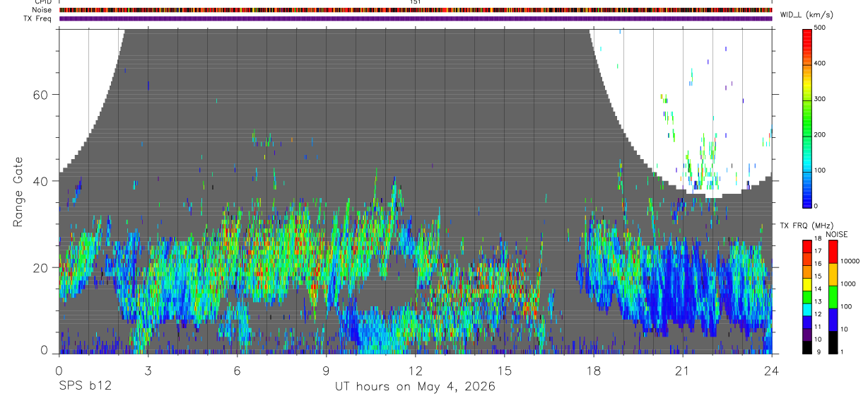Click the '20' range gate axis tick
This screenshot has width=868, height=401.
point(40,267)
